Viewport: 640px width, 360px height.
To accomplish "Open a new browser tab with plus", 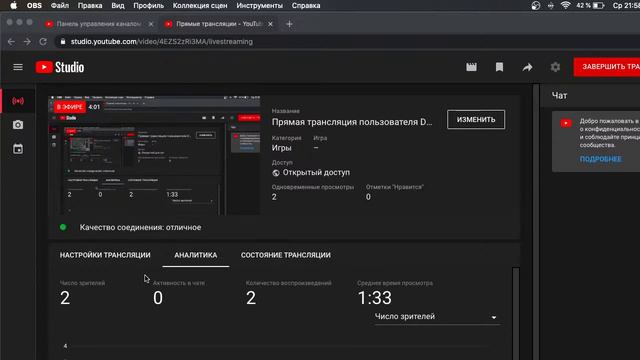I will pyautogui.click(x=289, y=24).
